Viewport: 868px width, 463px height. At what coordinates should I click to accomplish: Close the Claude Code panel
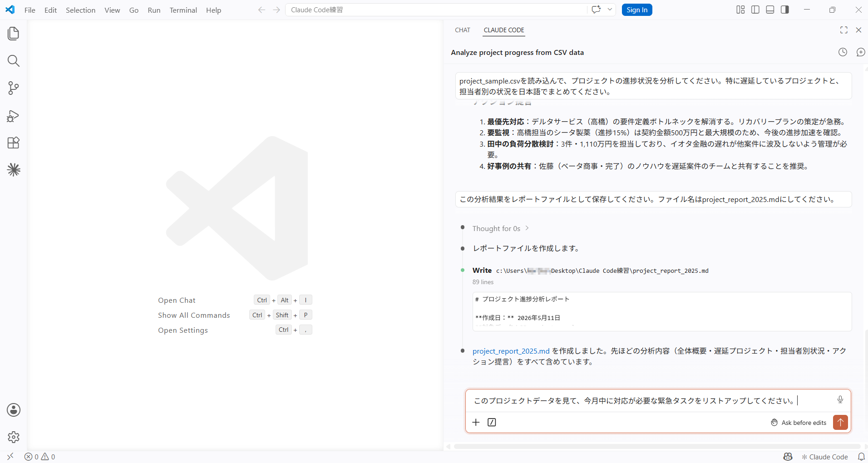tap(858, 30)
